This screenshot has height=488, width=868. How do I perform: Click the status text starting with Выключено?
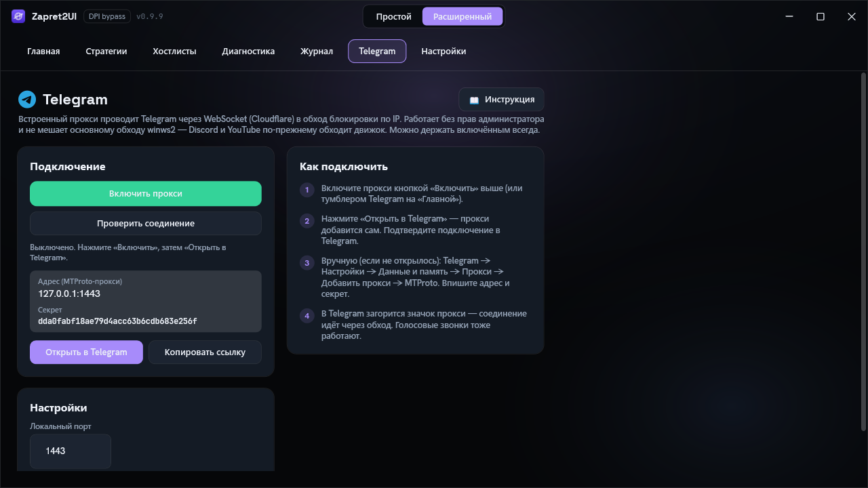pyautogui.click(x=128, y=252)
